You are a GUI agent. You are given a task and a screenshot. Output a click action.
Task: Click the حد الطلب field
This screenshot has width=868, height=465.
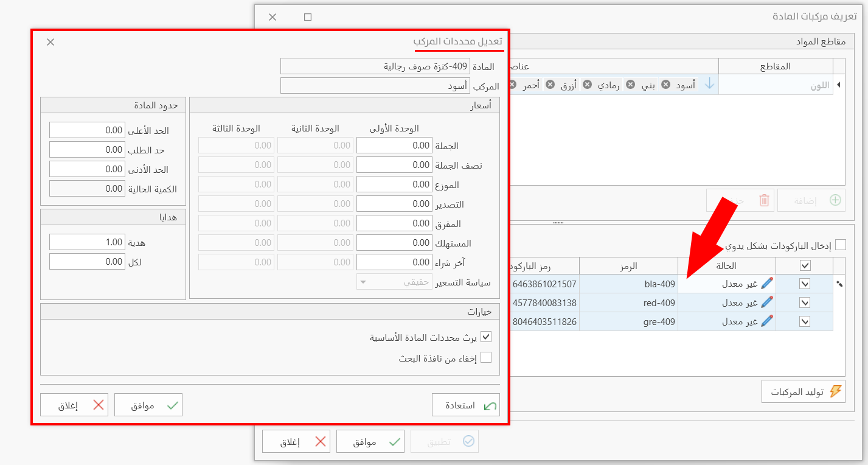tap(87, 150)
